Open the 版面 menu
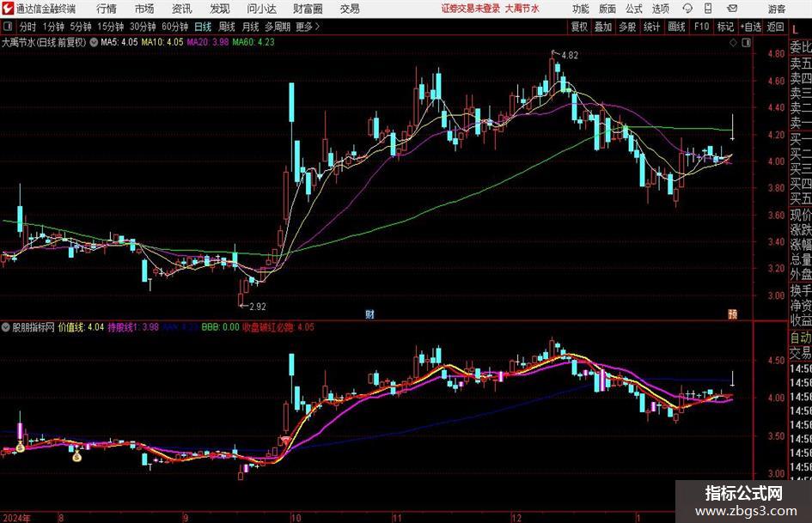812x523 pixels. coord(607,9)
